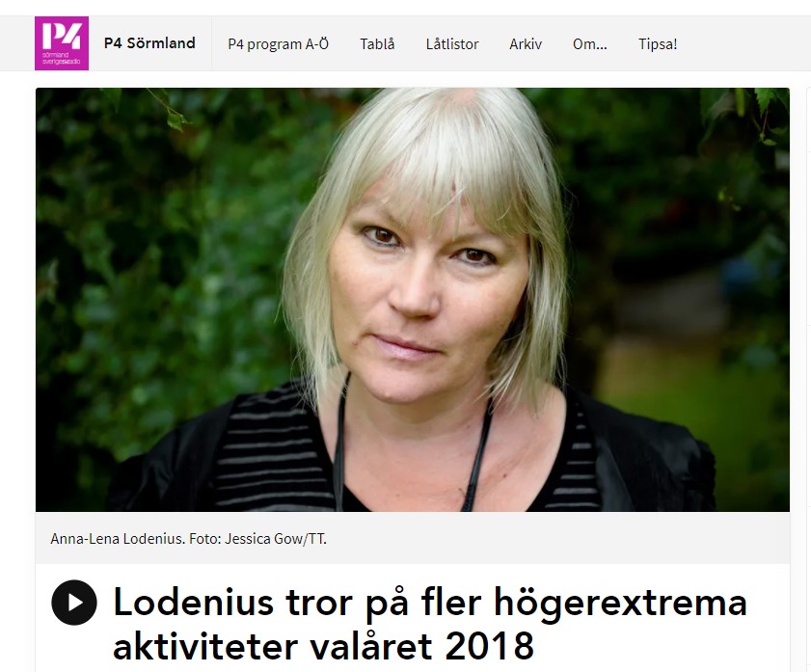Select Arkiv in the navigation bar
Image resolution: width=811 pixels, height=672 pixels.
526,44
